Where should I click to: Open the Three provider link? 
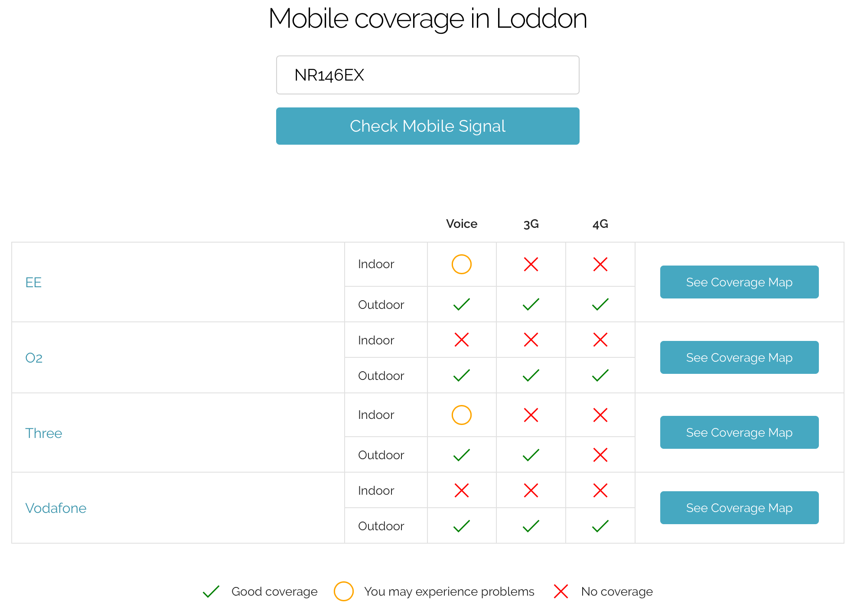[44, 433]
